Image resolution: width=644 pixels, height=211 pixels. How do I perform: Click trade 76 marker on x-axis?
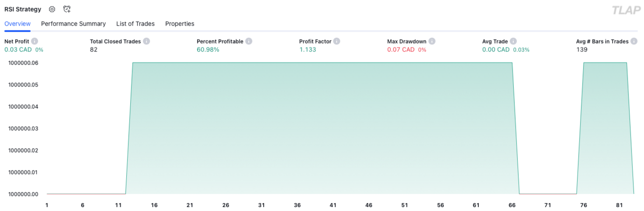[584, 205]
